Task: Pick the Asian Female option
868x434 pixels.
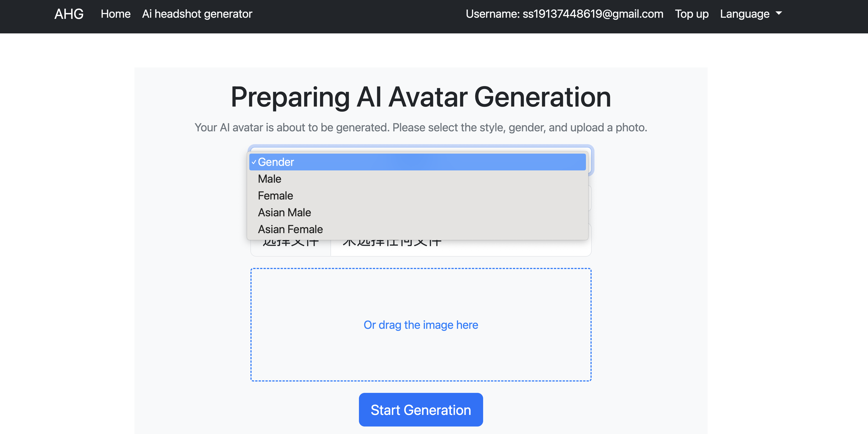Action: pos(290,229)
